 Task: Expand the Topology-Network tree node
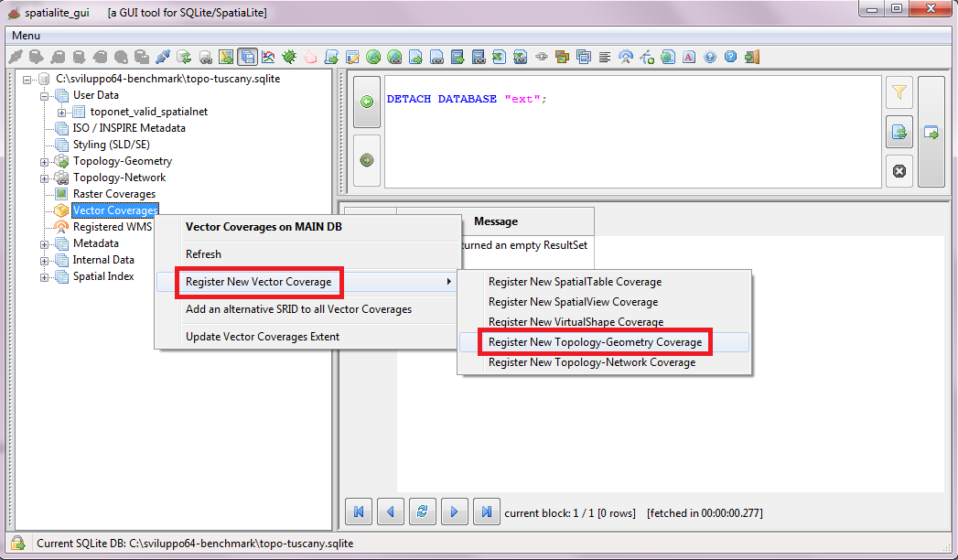pos(44,178)
